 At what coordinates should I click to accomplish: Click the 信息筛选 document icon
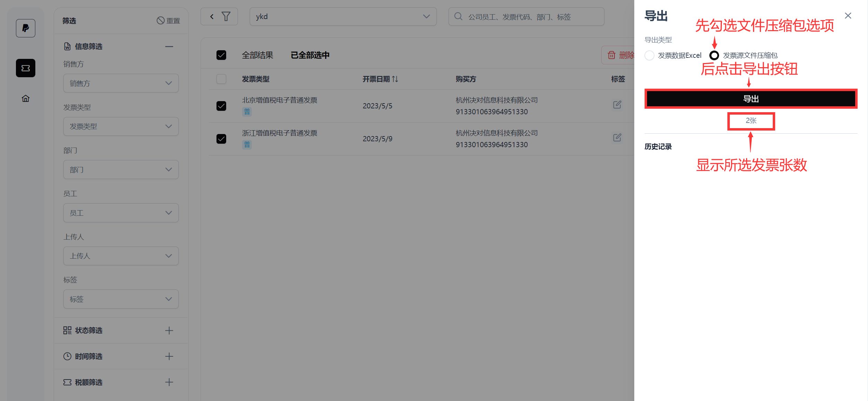[x=68, y=46]
